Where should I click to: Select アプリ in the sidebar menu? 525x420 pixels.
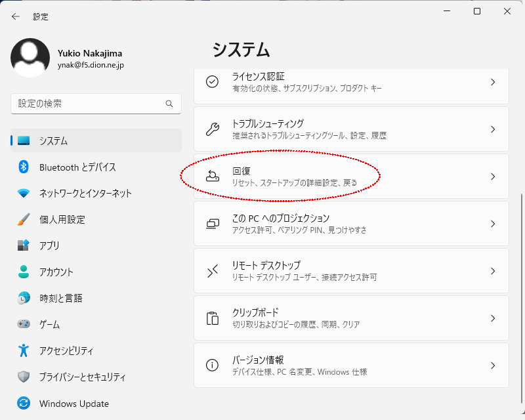[49, 245]
